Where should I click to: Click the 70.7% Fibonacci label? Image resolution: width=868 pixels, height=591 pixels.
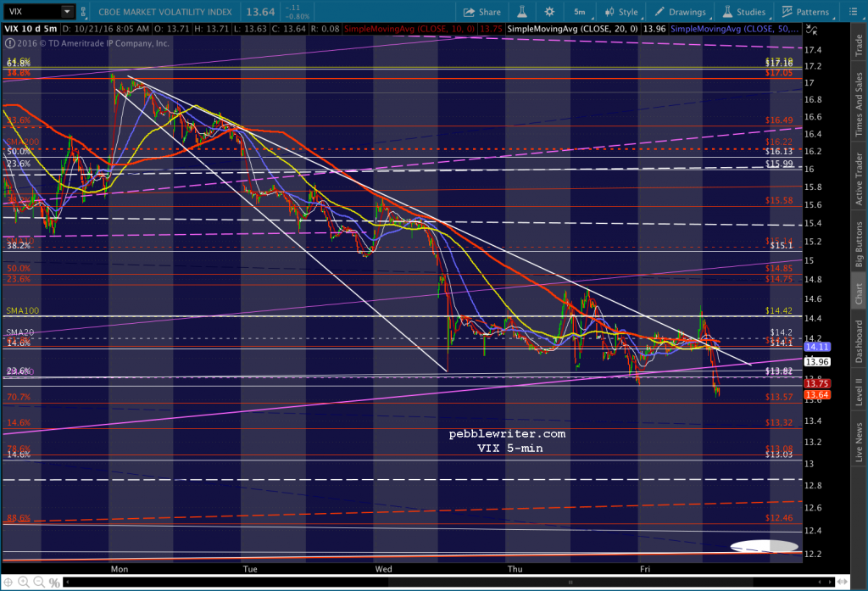click(19, 397)
